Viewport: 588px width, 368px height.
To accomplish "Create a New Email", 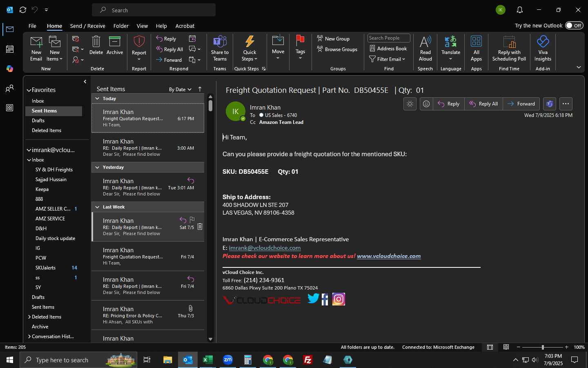I will [36, 48].
